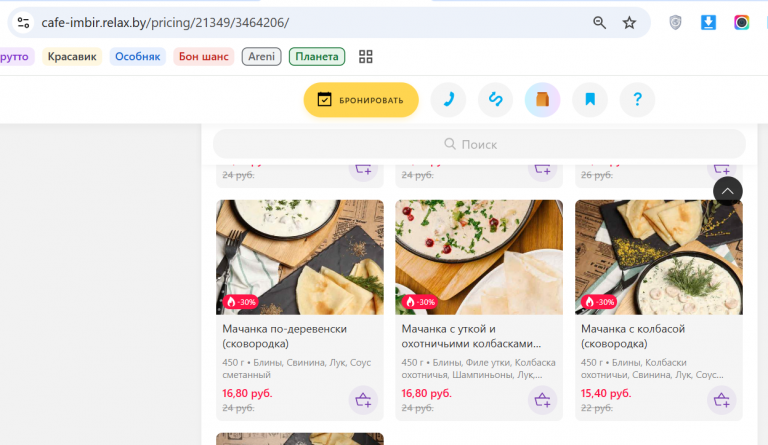
Task: Click the Бронировать button
Action: point(361,100)
